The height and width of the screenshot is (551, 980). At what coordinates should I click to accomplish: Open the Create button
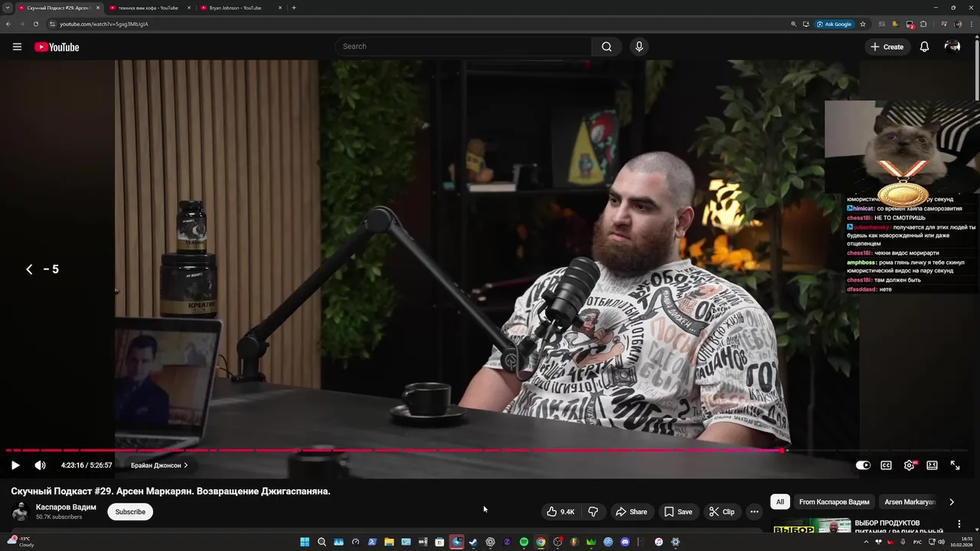(887, 47)
